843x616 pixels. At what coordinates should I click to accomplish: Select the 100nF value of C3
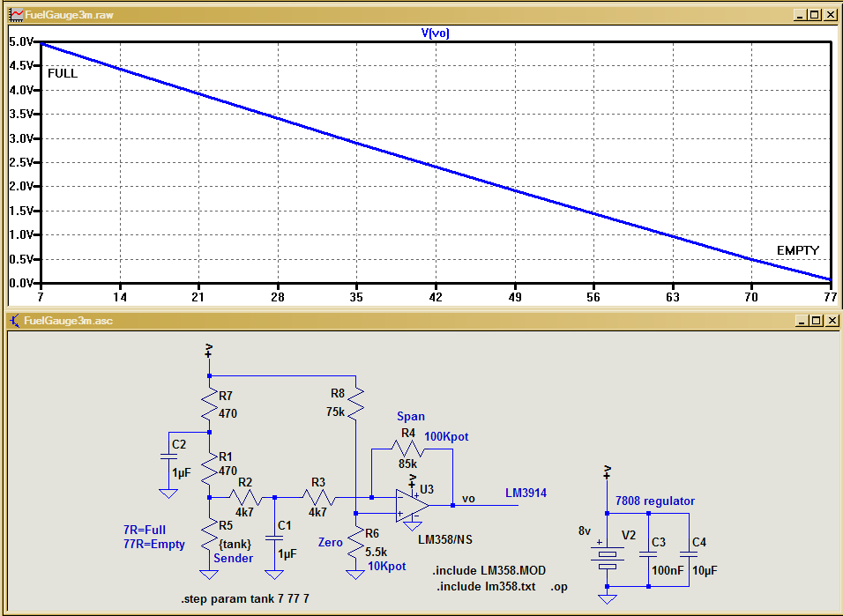click(668, 570)
